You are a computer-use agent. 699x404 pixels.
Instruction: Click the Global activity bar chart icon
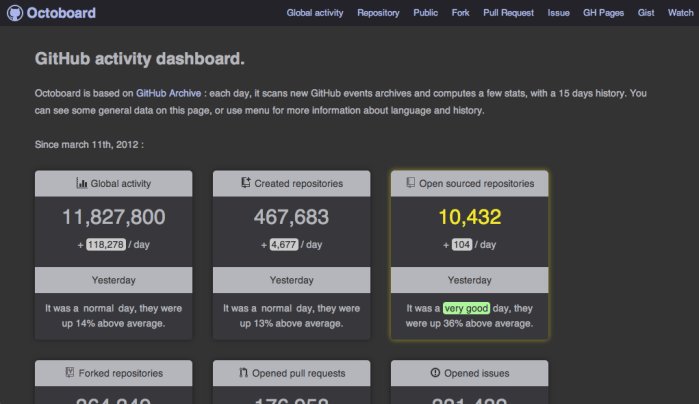[x=82, y=184]
